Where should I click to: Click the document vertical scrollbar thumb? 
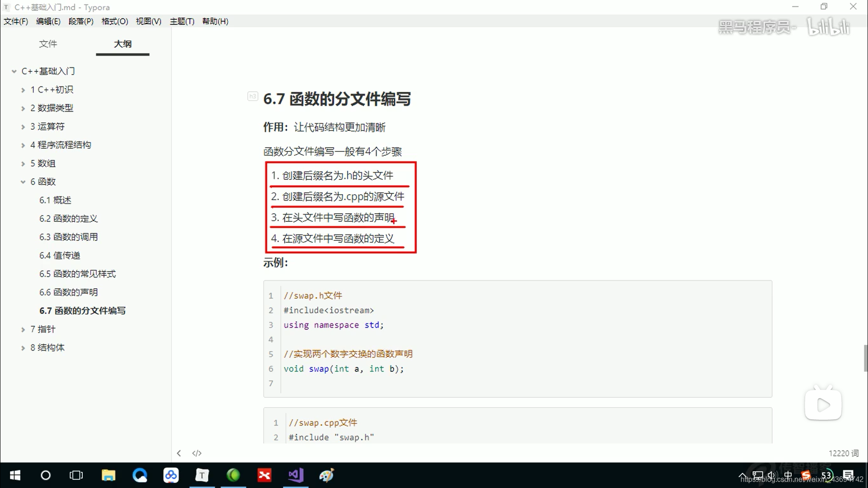coord(865,358)
